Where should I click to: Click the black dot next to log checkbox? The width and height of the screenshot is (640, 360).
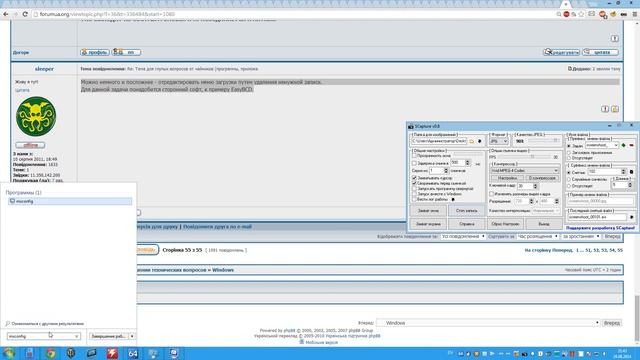[x=453, y=200]
